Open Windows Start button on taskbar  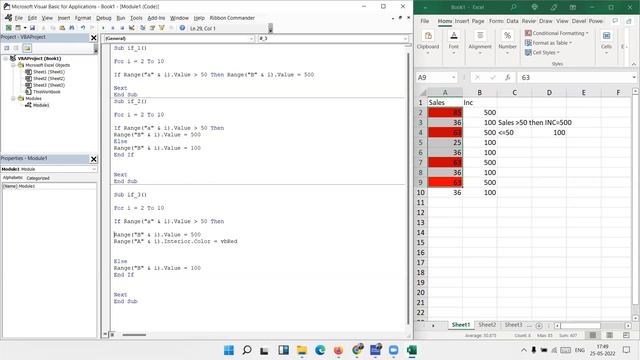pyautogui.click(x=229, y=350)
